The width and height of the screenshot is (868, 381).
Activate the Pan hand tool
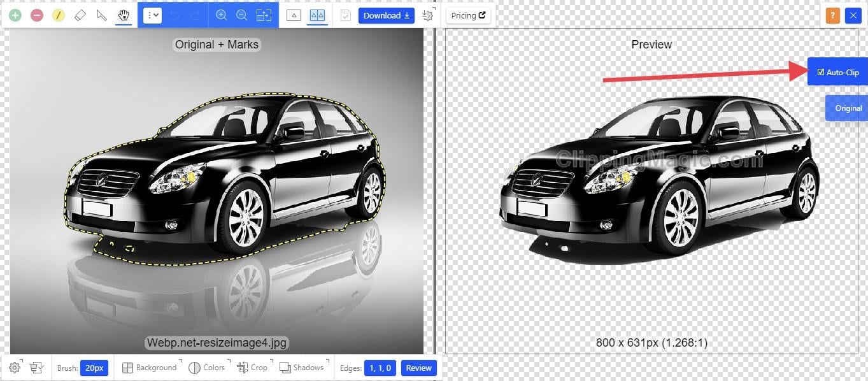pos(123,15)
